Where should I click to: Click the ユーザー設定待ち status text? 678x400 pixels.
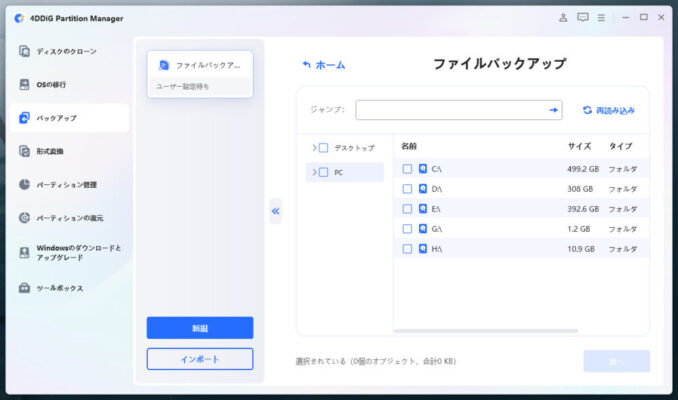(182, 86)
